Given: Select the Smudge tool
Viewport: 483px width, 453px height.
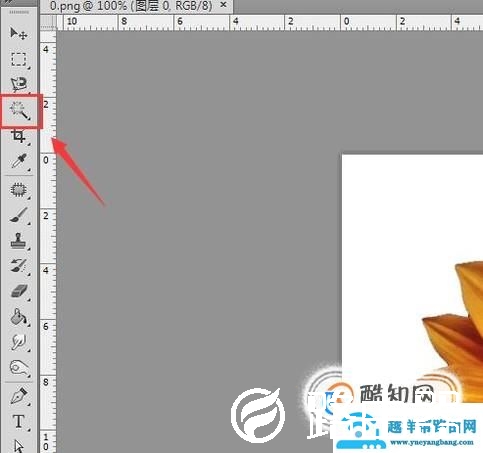Looking at the screenshot, I should click(19, 342).
